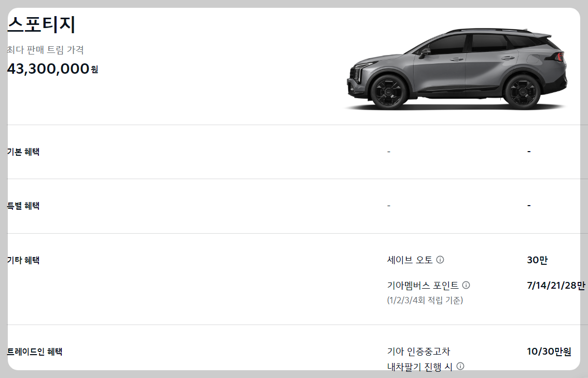Click the info icon beside 내차팔기 진행 시
Screen dimensions: 588x378
pos(460,366)
